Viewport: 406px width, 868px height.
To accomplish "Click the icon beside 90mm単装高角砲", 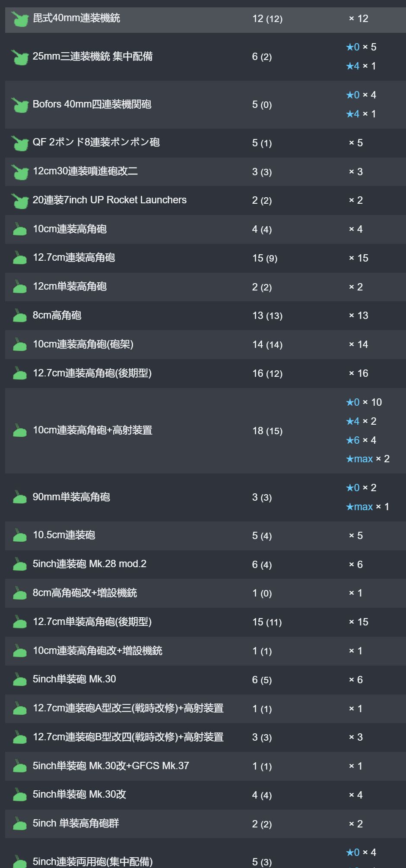I will (x=19, y=497).
